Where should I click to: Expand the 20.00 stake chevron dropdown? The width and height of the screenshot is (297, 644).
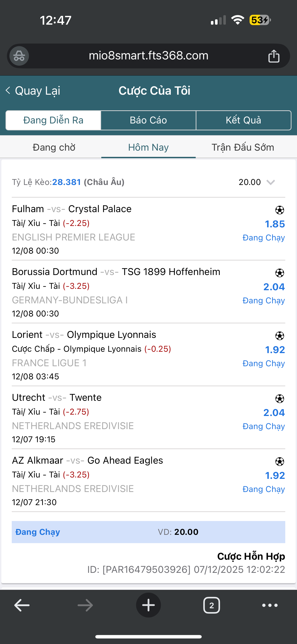(x=271, y=182)
